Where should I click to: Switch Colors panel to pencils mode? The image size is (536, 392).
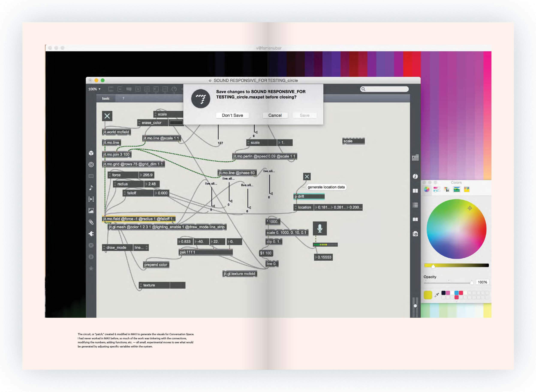[467, 189]
